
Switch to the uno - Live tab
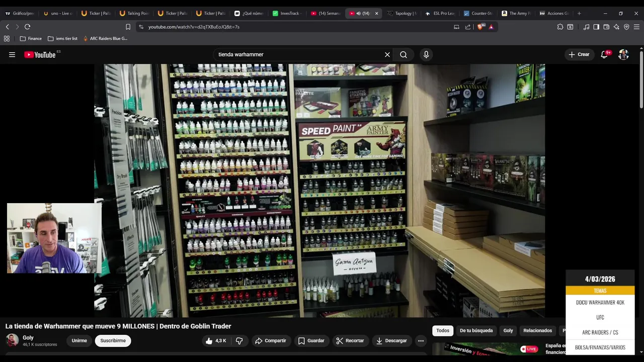(x=58, y=14)
